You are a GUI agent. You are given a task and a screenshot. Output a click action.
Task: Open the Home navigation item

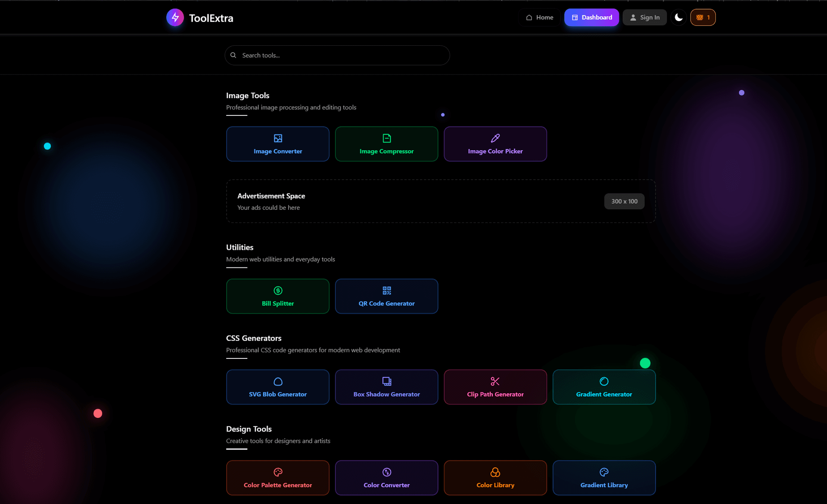point(539,17)
